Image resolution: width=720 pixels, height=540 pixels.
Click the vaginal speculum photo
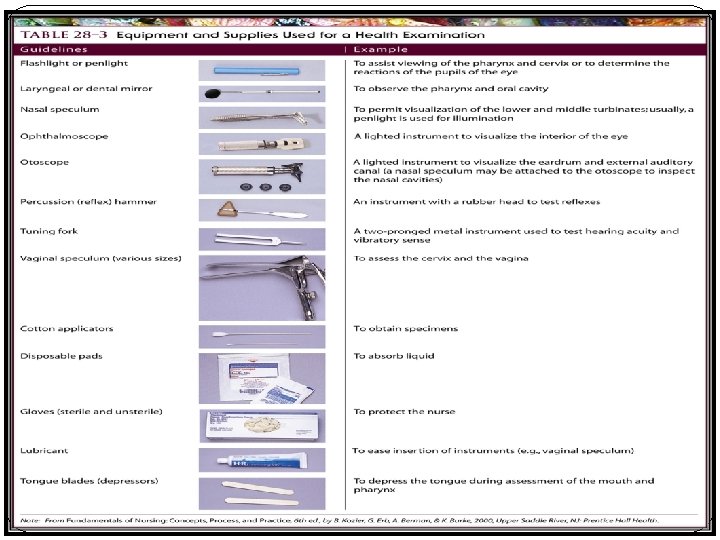tap(262, 288)
